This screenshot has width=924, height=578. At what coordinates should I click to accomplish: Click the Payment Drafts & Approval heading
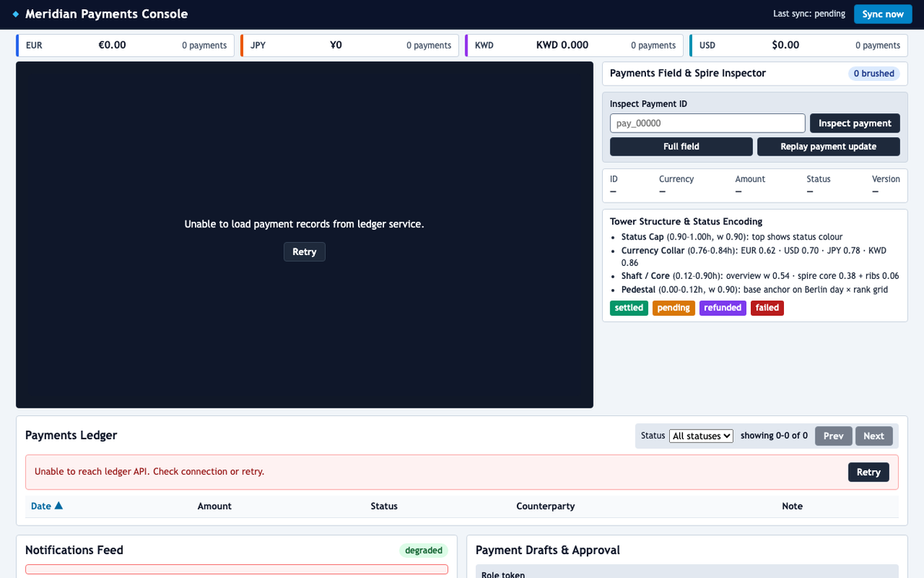coord(547,550)
